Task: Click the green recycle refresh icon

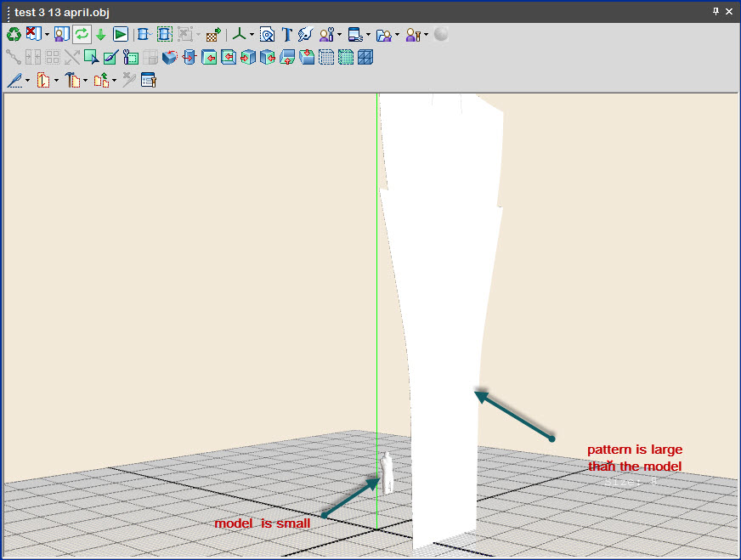Action: (x=14, y=35)
